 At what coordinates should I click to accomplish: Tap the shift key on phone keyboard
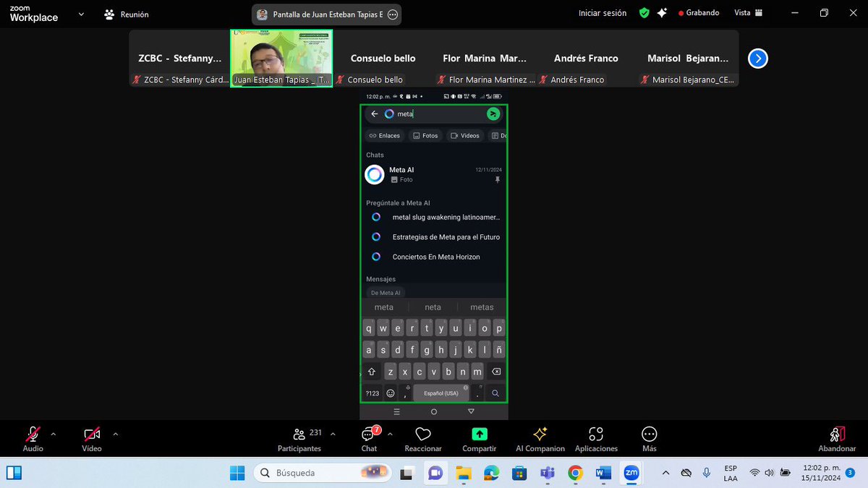click(x=372, y=372)
